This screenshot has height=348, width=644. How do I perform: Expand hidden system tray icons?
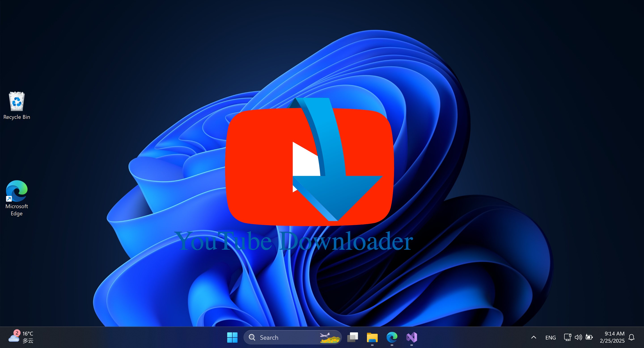534,337
